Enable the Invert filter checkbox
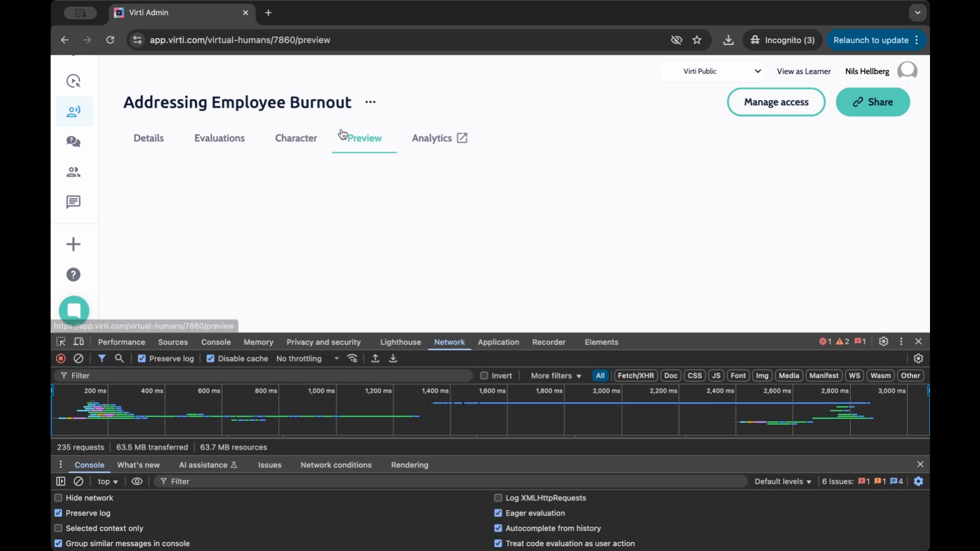This screenshot has width=980, height=551. [484, 375]
